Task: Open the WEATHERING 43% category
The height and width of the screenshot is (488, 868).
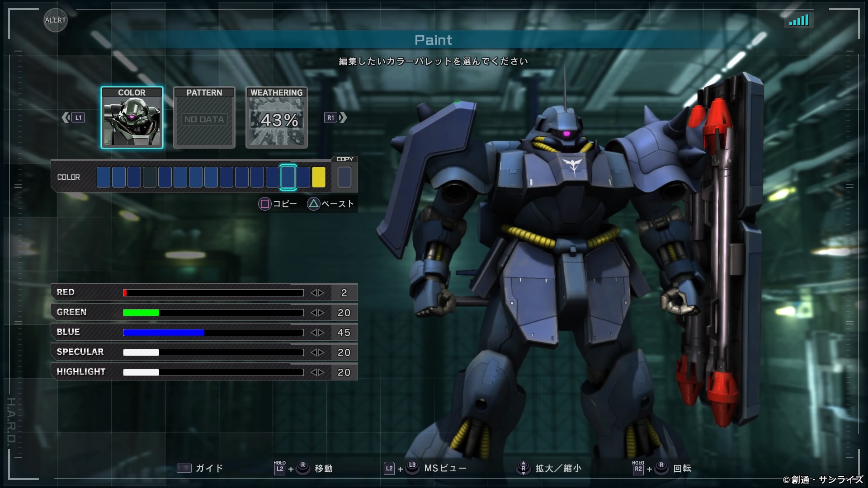Action: tap(277, 117)
